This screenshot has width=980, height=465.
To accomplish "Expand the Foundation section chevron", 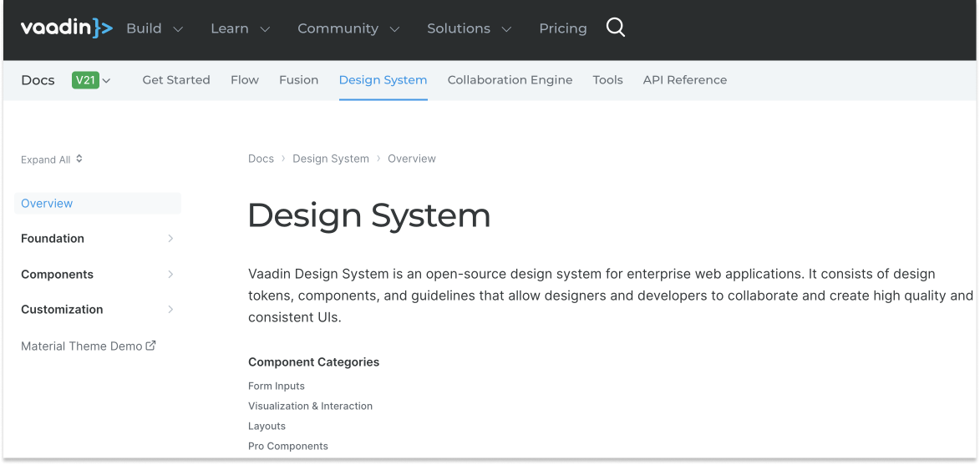I will pos(170,239).
